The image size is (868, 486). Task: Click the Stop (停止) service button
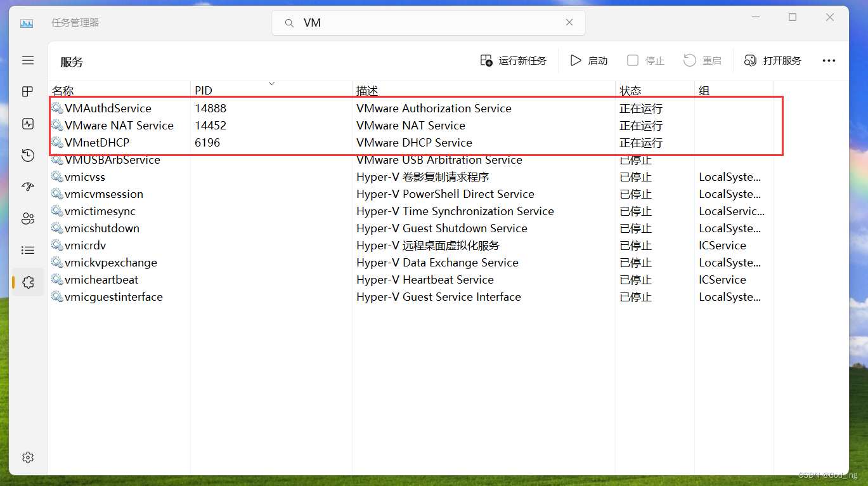645,60
